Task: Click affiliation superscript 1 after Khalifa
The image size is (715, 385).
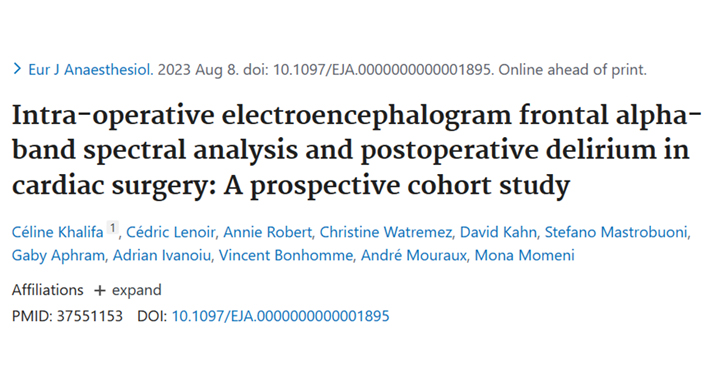Action: tap(113, 228)
